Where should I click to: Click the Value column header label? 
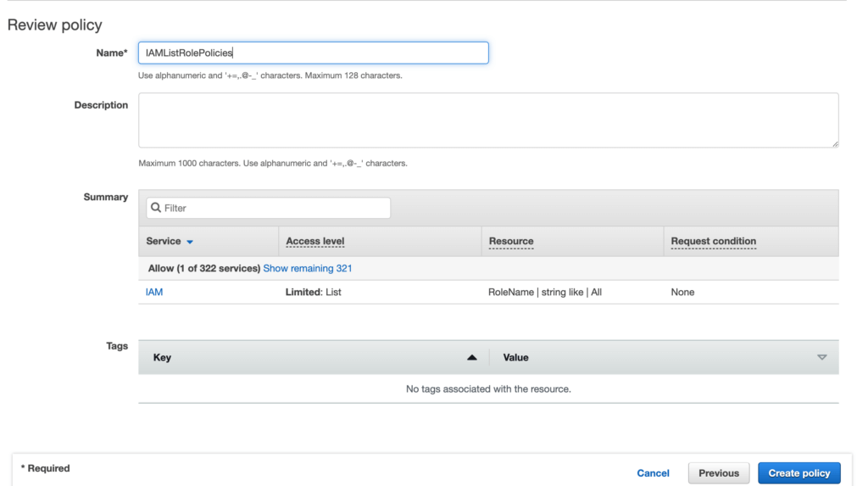pyautogui.click(x=515, y=358)
